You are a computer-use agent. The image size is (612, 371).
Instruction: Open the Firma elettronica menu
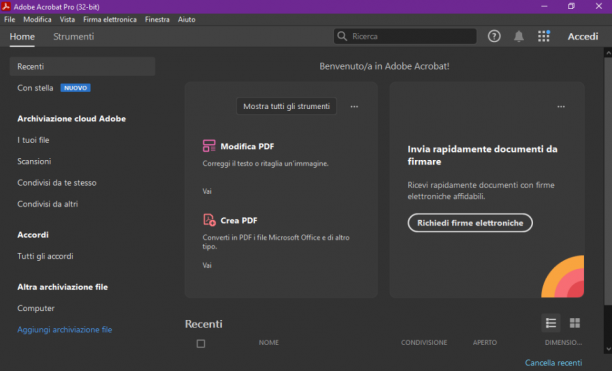pos(110,20)
